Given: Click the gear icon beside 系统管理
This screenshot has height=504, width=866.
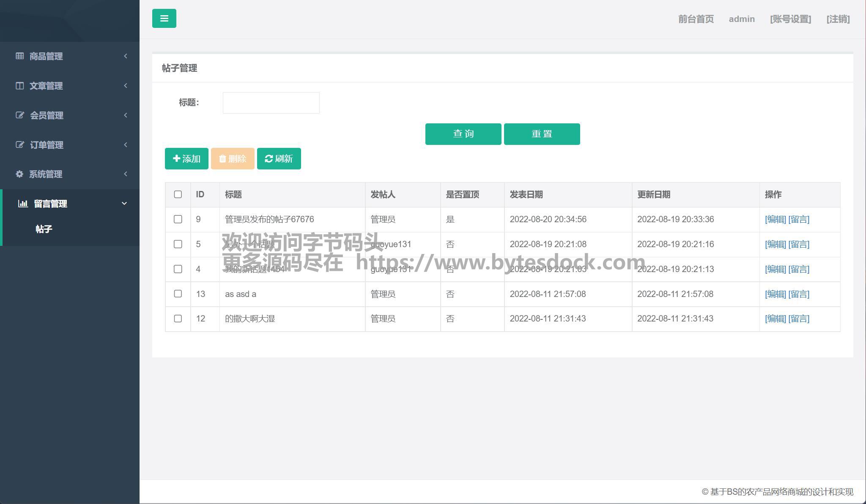Looking at the screenshot, I should point(19,174).
